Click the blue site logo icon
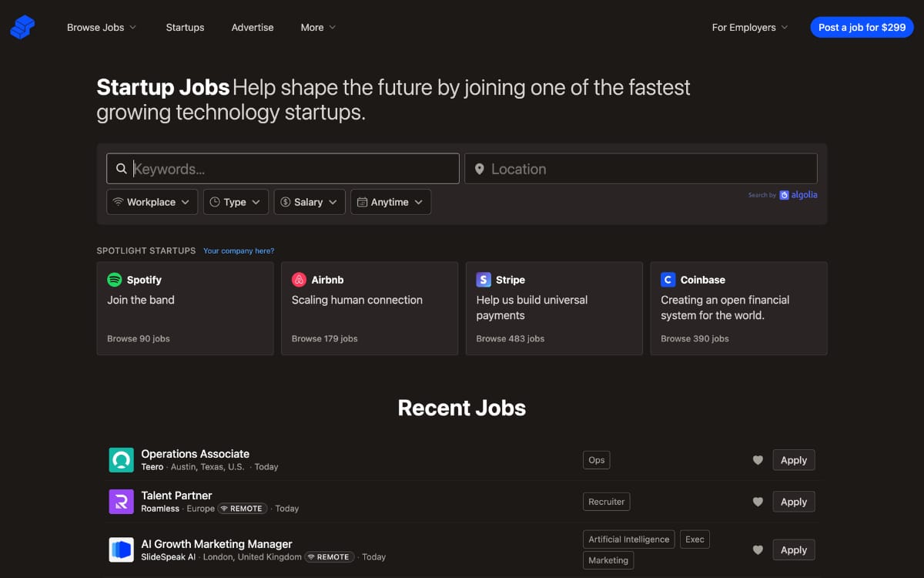The height and width of the screenshot is (578, 924). [22, 28]
